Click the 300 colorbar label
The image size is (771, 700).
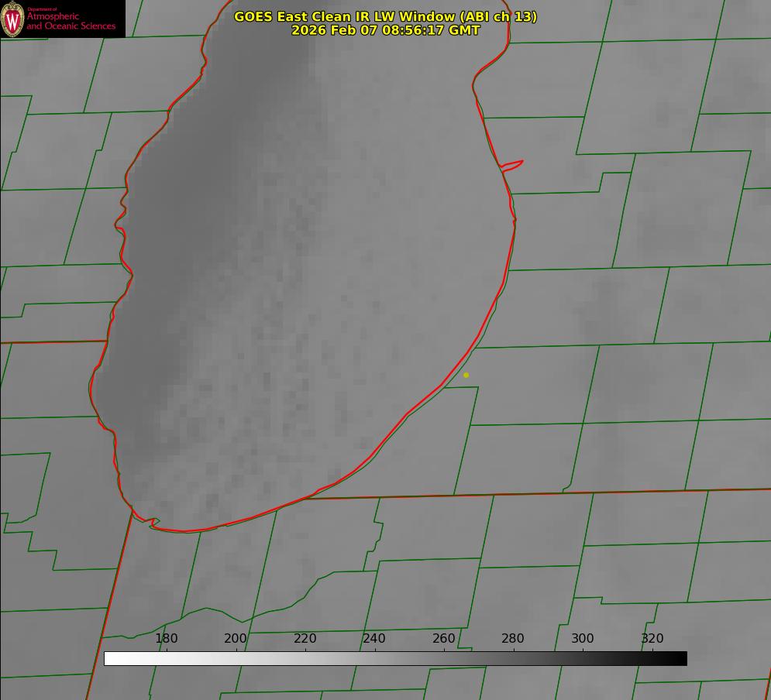point(583,638)
